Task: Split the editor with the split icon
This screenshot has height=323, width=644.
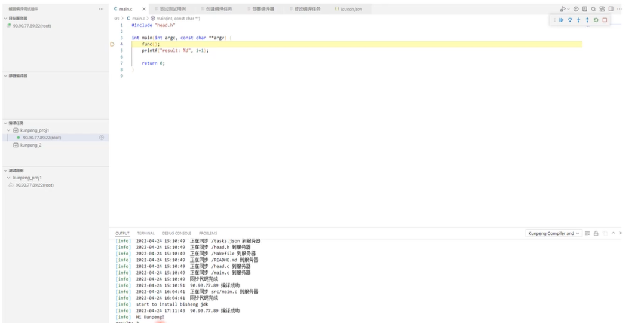Action: (611, 8)
